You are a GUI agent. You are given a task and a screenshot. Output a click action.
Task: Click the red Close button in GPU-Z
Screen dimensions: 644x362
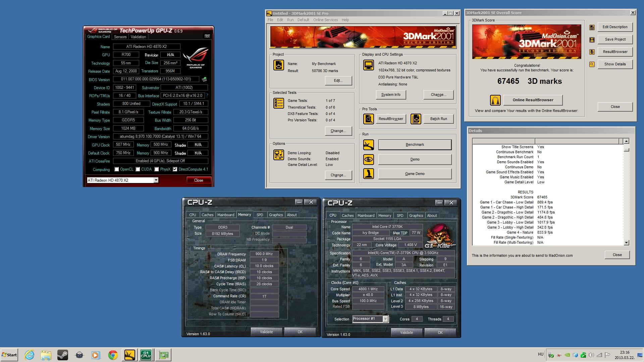point(199,180)
